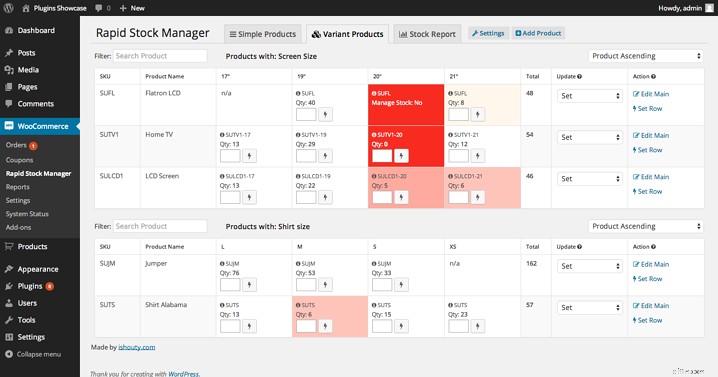The height and width of the screenshot is (377, 718).
Task: Open WooCommerce System Status
Action: coord(27,214)
